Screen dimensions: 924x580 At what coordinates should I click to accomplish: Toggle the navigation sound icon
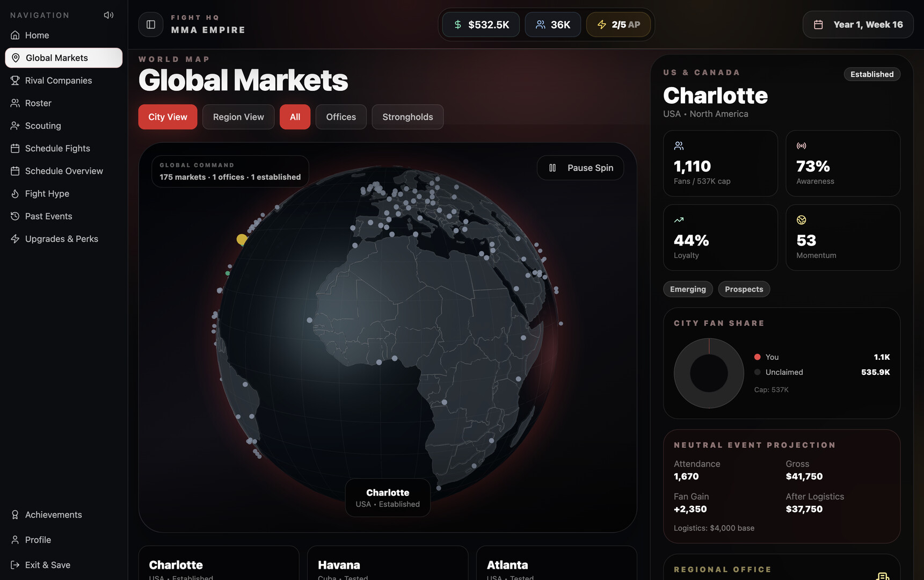coord(108,15)
